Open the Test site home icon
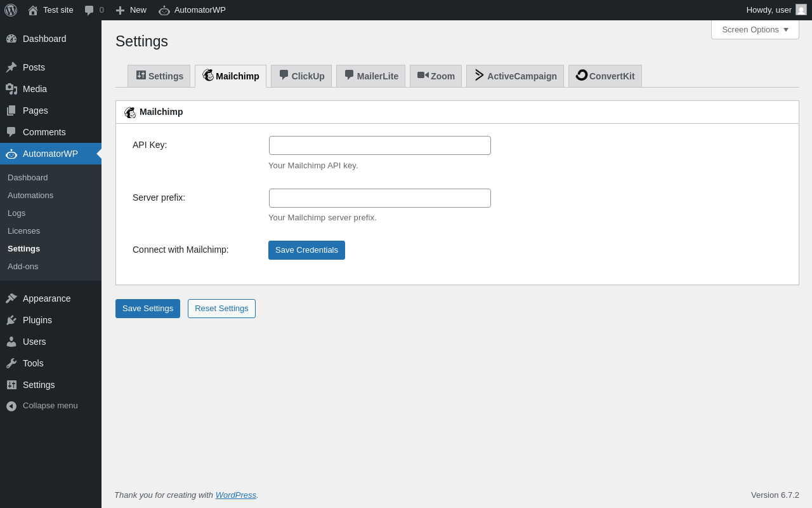Screen dimensions: 812x508 coord(33,10)
